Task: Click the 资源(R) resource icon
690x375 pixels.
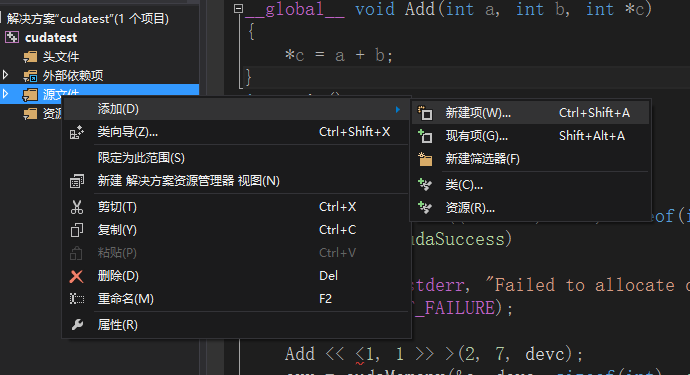Action: [x=425, y=208]
